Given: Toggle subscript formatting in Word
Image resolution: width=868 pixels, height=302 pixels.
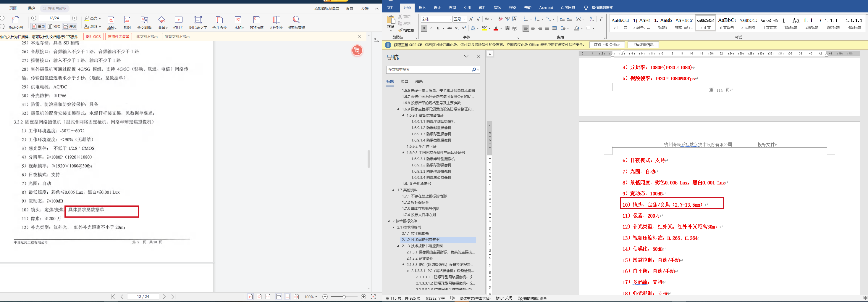Looking at the screenshot, I should (x=457, y=28).
